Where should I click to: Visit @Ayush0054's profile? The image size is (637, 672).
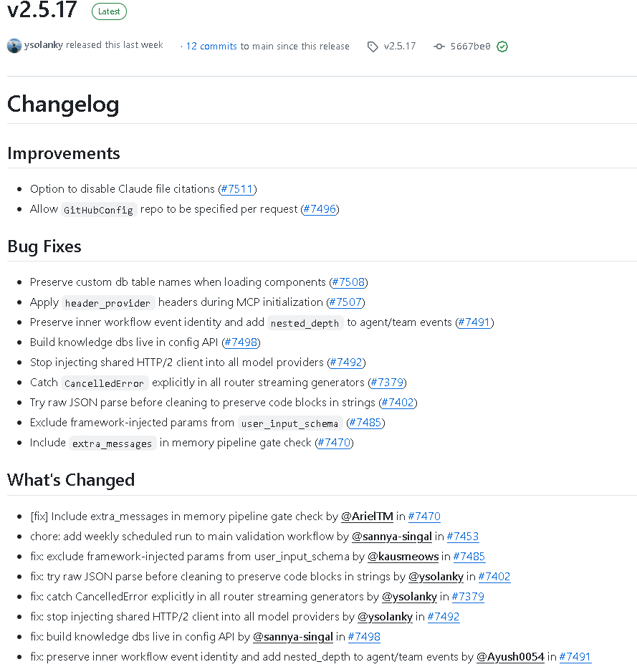[510, 656]
